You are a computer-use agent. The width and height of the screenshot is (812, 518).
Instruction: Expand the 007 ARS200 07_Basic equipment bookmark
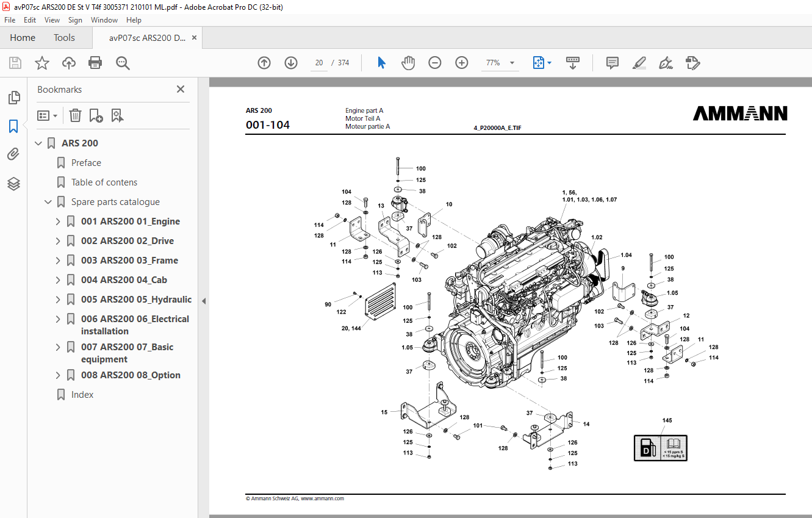click(59, 347)
